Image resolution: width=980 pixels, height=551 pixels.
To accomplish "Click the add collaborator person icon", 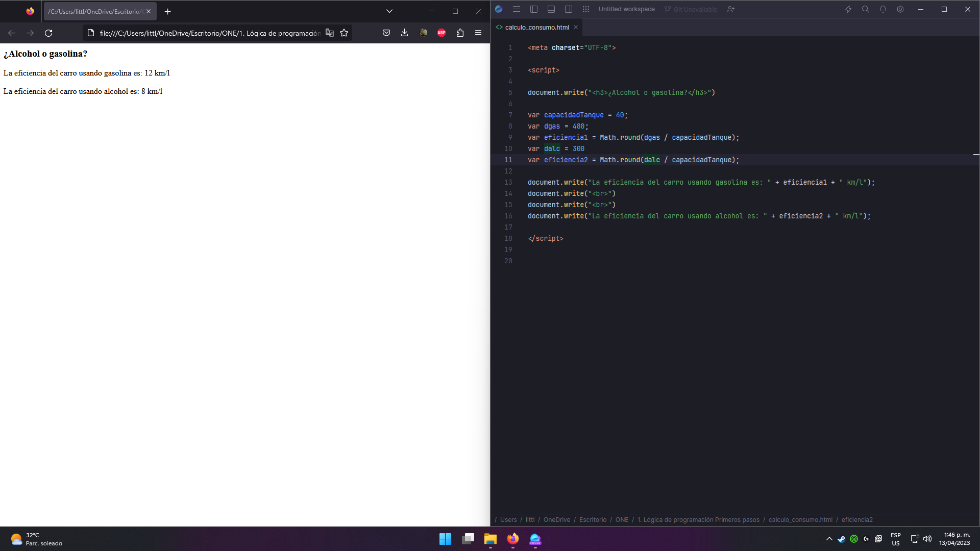I will (730, 9).
